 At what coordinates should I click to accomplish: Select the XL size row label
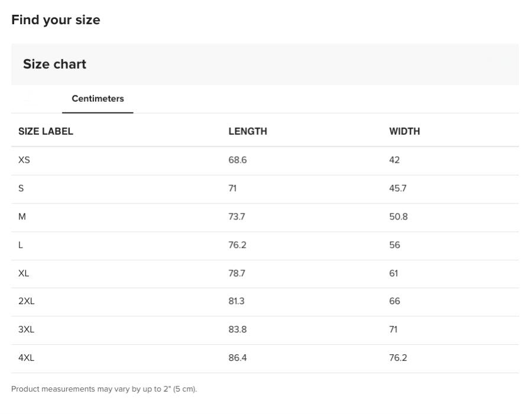[24, 273]
